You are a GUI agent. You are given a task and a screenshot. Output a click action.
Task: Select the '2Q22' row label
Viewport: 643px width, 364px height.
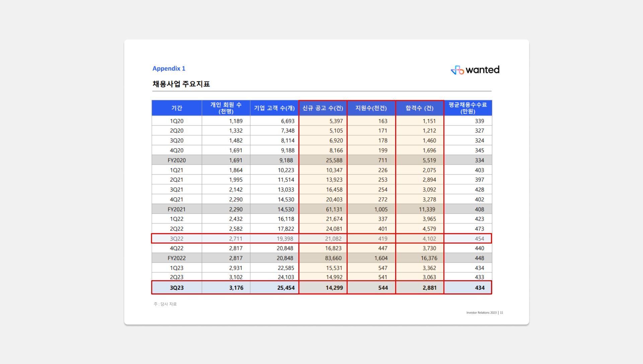177,229
